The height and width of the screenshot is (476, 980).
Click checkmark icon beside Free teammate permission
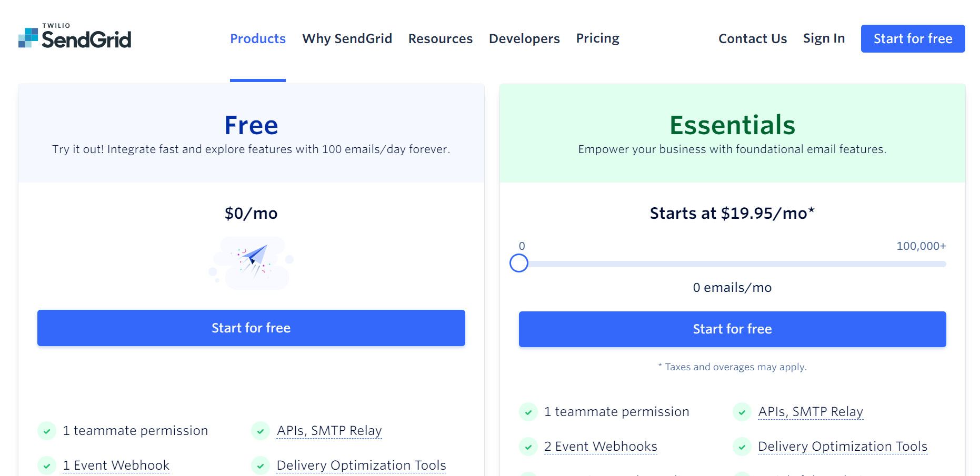pyautogui.click(x=47, y=431)
